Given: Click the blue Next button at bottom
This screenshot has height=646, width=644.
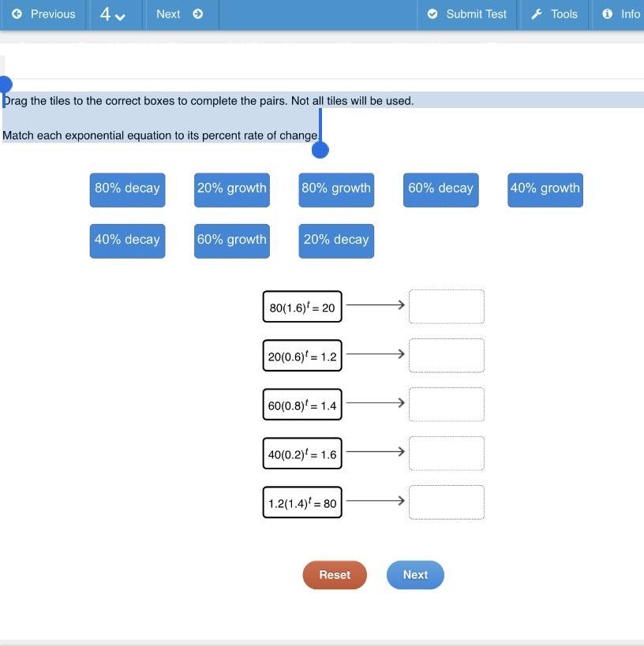Looking at the screenshot, I should [415, 575].
